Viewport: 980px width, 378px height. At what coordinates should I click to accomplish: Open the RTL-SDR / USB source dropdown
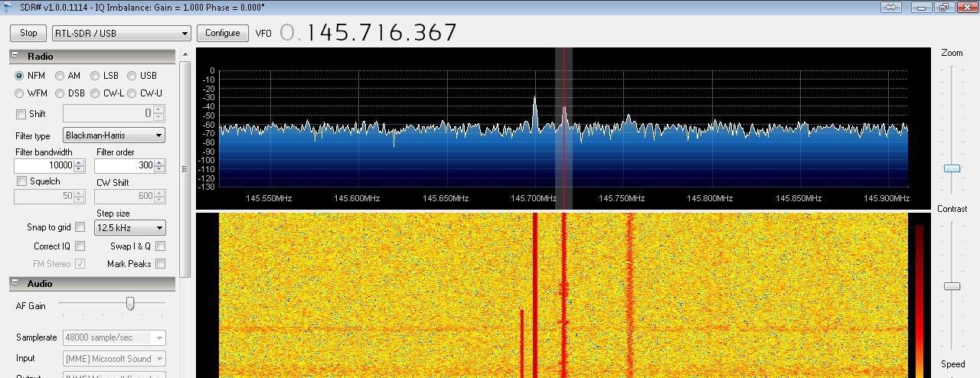(121, 34)
